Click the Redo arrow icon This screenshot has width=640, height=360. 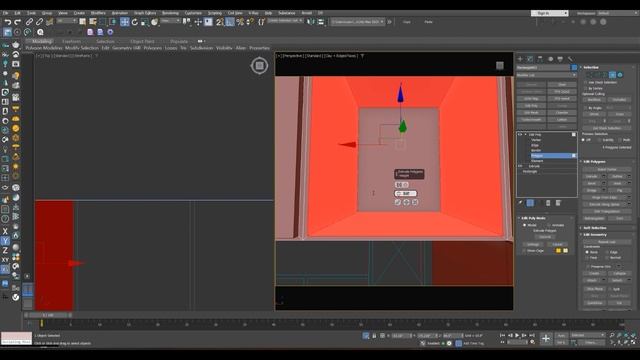(x=18, y=22)
